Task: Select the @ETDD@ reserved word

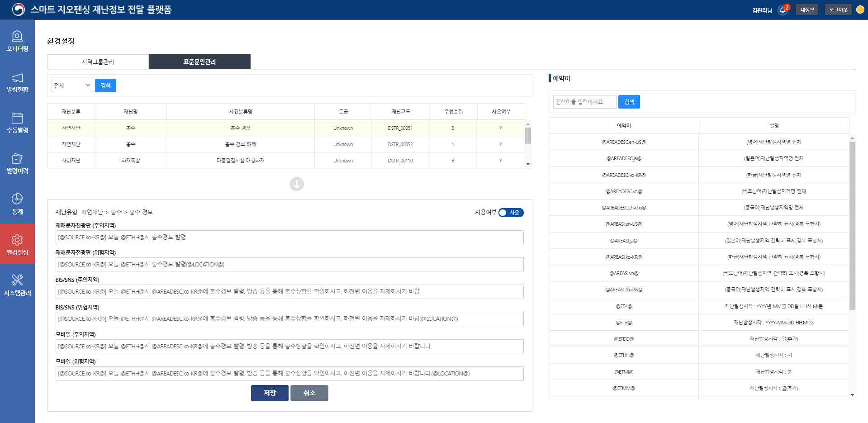Action: coord(624,339)
